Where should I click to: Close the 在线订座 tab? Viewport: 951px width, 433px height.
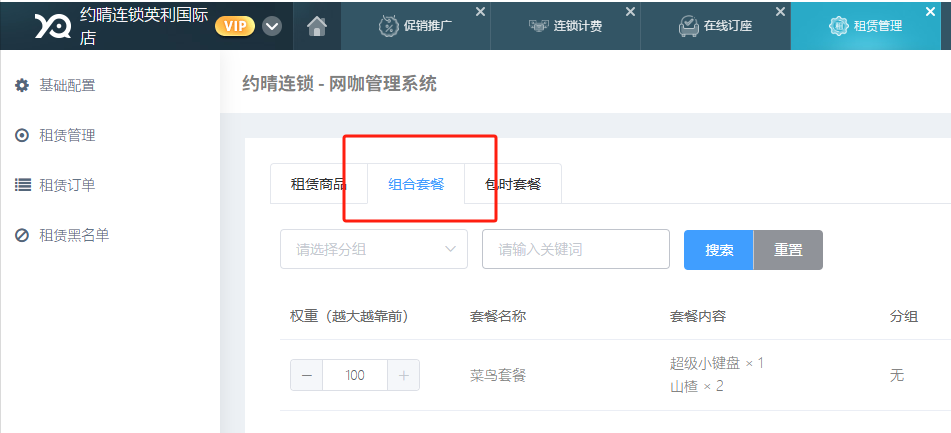point(780,12)
